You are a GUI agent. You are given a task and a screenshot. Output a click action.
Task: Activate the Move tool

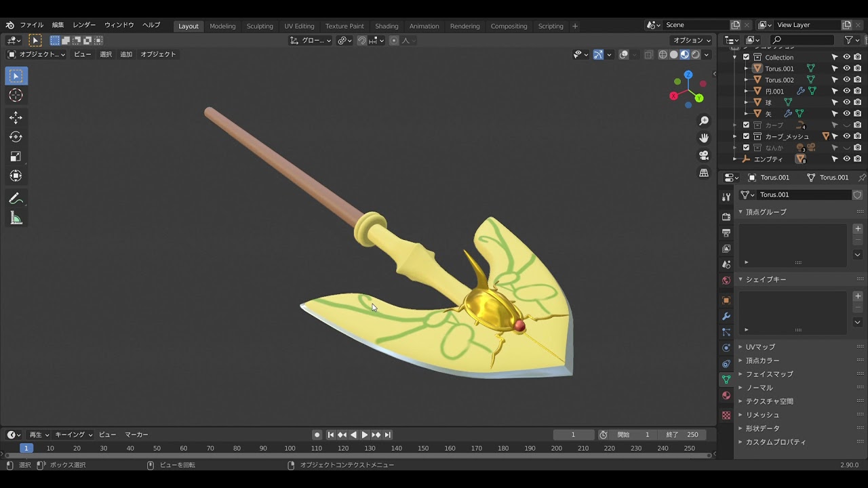(16, 118)
